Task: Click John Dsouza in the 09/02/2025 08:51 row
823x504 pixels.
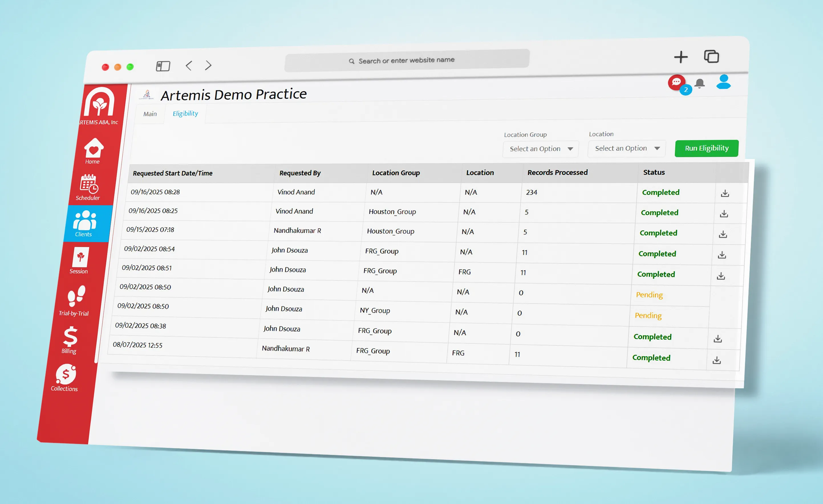Action: 287,270
